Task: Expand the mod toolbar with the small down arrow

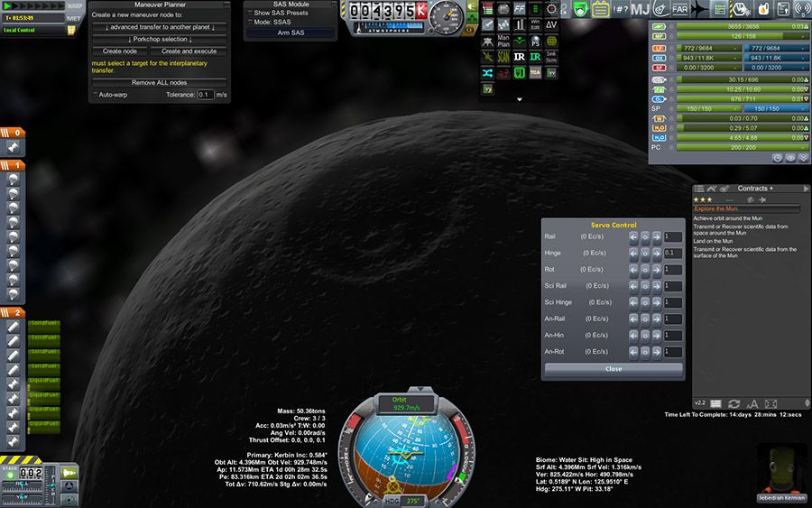Action: (520, 99)
